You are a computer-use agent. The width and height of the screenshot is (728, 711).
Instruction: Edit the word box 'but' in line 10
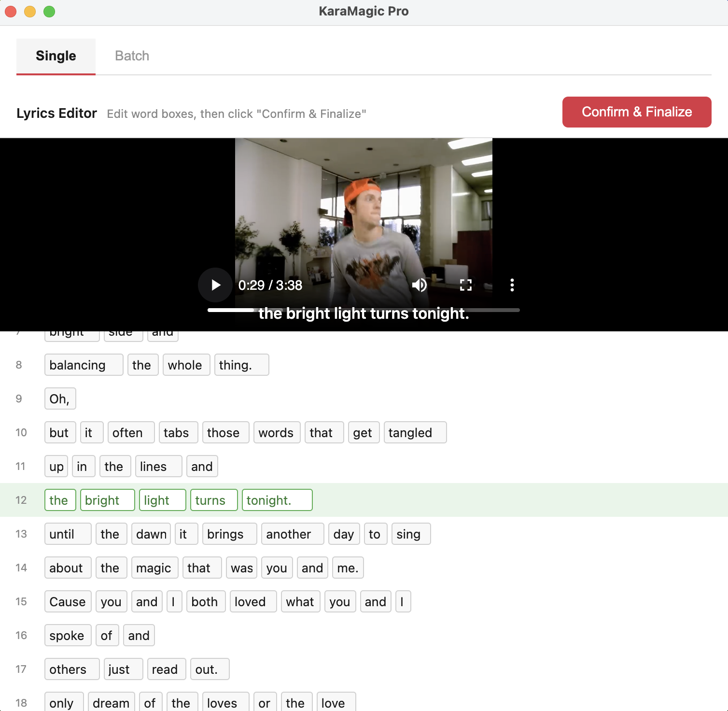pyautogui.click(x=60, y=433)
